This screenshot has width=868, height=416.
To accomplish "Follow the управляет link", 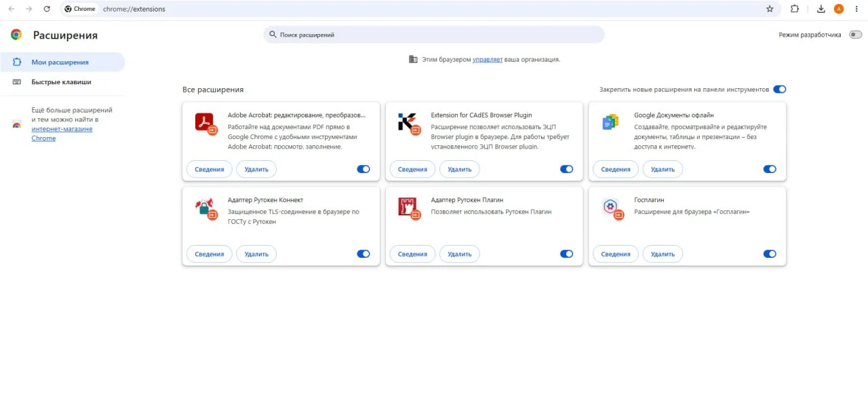I will point(488,59).
